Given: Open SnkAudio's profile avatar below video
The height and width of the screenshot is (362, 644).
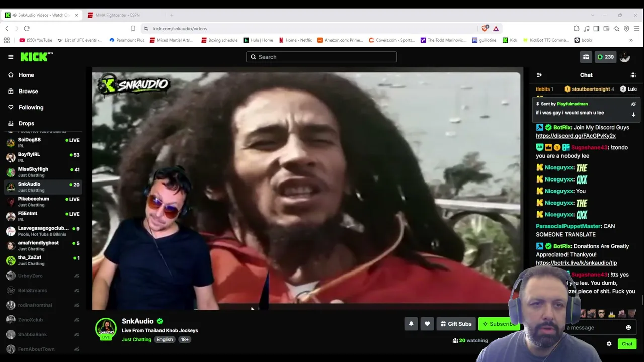Looking at the screenshot, I should (106, 329).
